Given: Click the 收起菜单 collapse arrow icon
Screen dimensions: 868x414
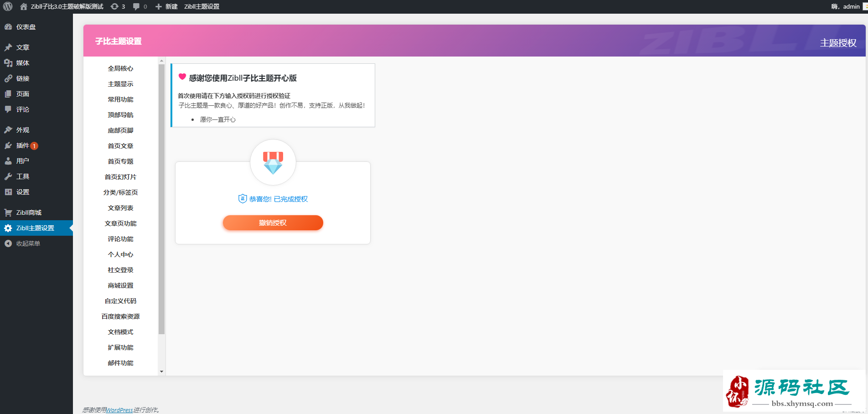Looking at the screenshot, I should (x=8, y=243).
